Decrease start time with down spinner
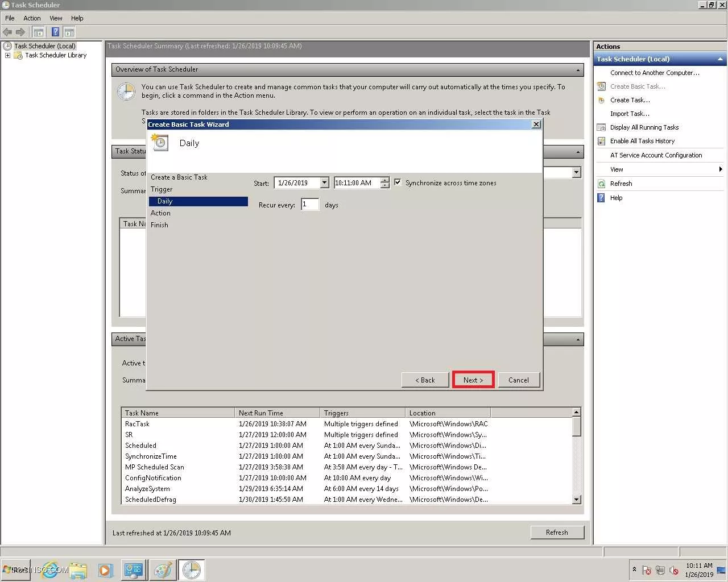 (385, 185)
